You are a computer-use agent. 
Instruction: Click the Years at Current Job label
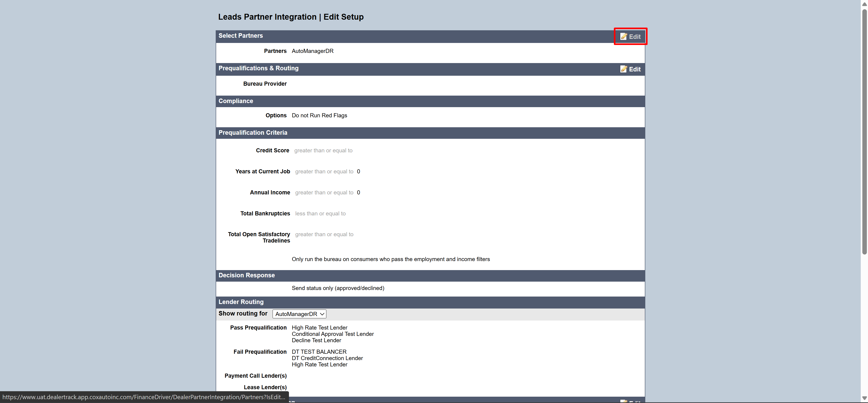(263, 171)
